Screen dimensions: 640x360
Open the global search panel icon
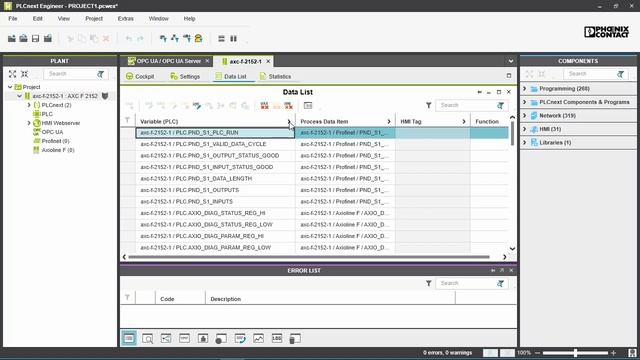coord(147,338)
